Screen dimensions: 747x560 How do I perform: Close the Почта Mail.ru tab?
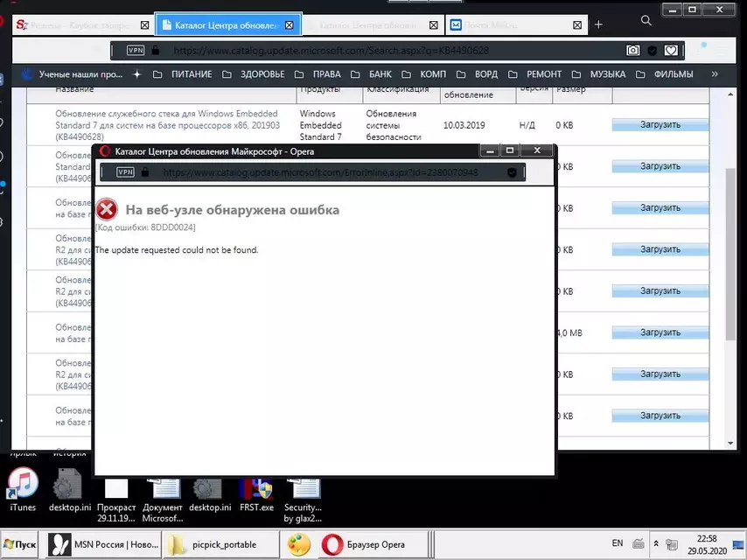click(577, 24)
